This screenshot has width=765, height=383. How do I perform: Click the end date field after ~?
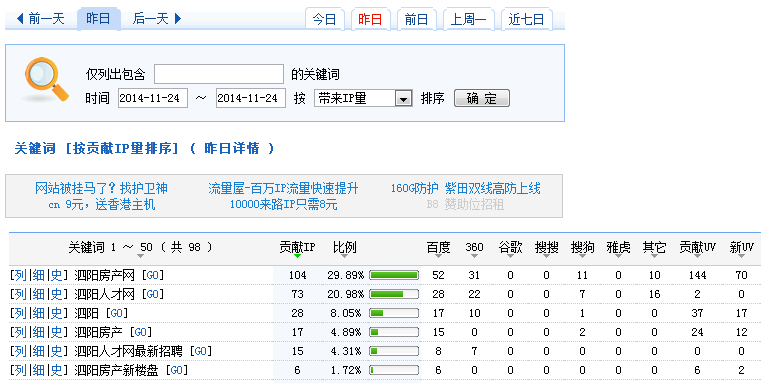pyautogui.click(x=251, y=98)
